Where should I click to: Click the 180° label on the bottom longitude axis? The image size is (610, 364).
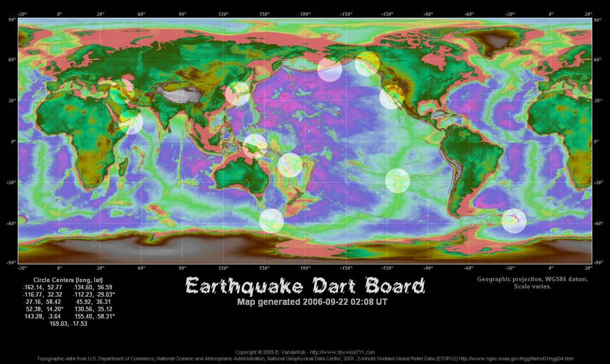click(x=305, y=268)
